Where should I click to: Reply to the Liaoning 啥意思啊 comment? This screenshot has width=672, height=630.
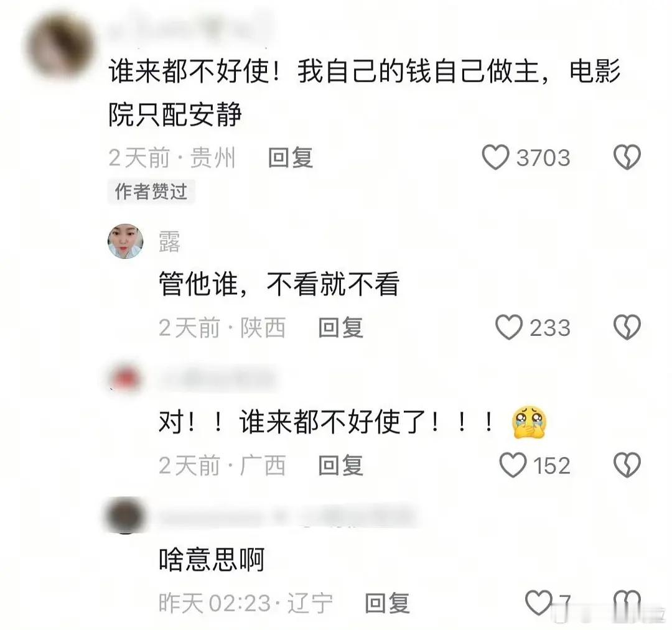point(387,603)
